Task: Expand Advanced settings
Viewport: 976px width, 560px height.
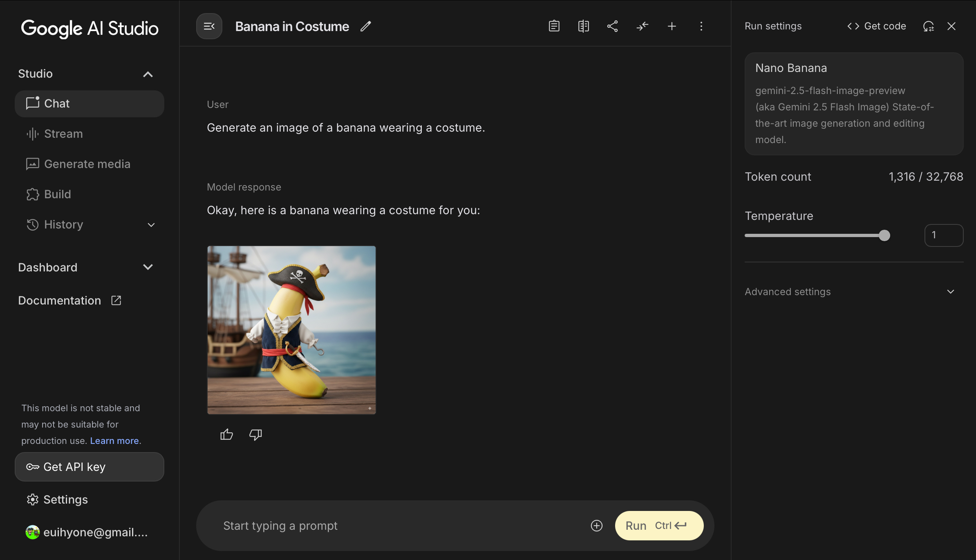Action: (x=950, y=292)
